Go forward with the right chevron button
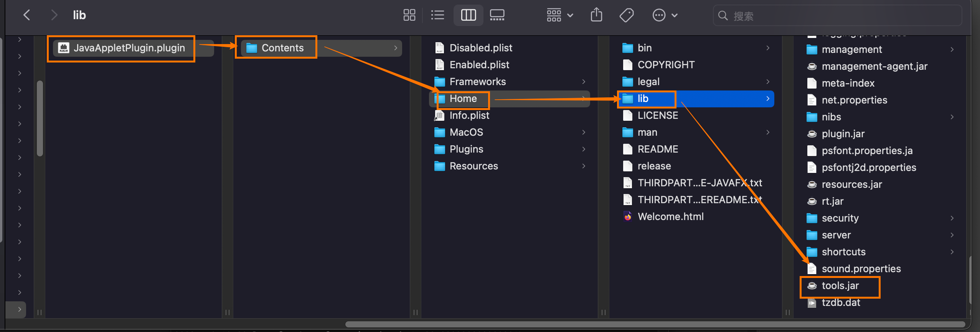Viewport: 980px width, 332px height. coord(54,15)
